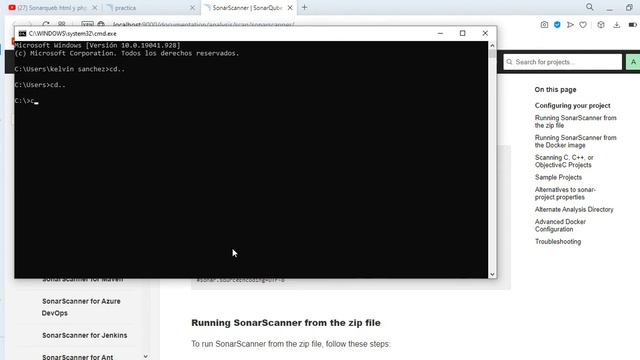The image size is (640, 360).
Task: Click the Opera snapshot camera icon
Action: [x=544, y=25]
